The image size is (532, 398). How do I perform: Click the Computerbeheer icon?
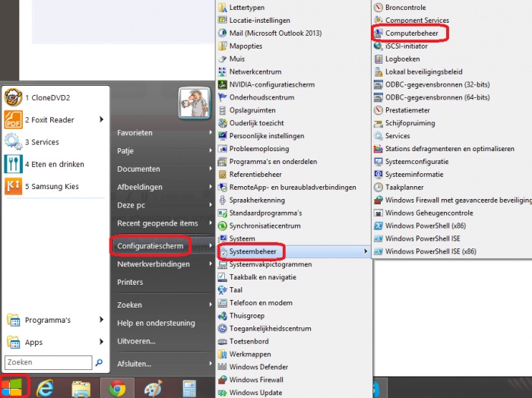pyautogui.click(x=378, y=33)
